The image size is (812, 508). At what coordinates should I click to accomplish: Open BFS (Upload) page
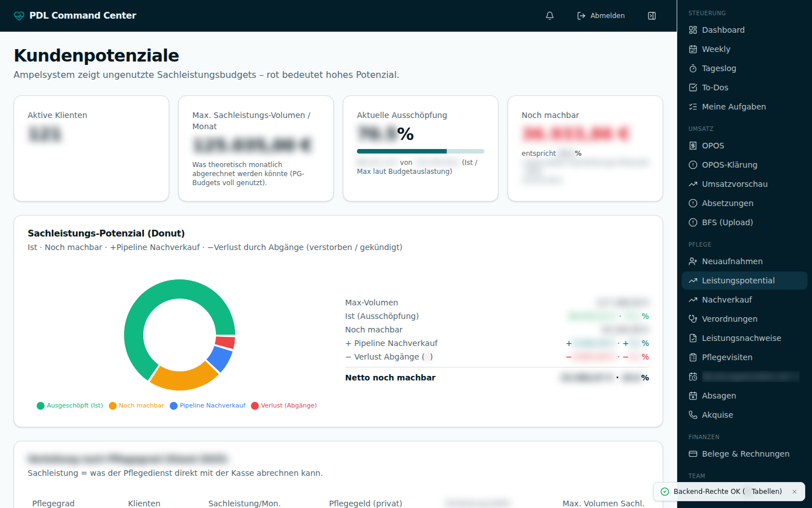744,222
